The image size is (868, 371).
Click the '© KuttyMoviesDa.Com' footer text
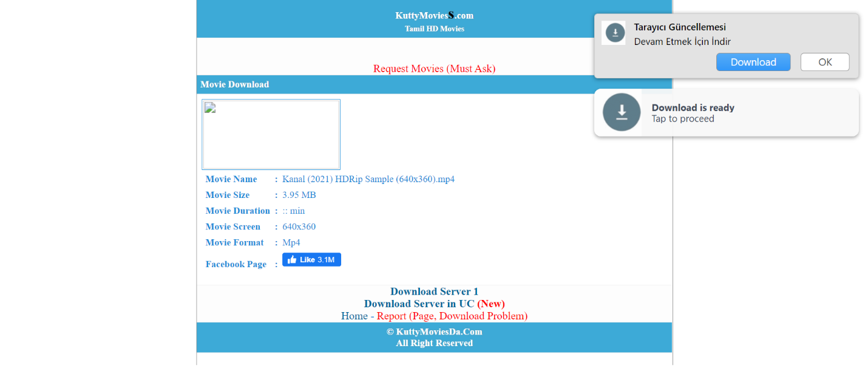[434, 332]
